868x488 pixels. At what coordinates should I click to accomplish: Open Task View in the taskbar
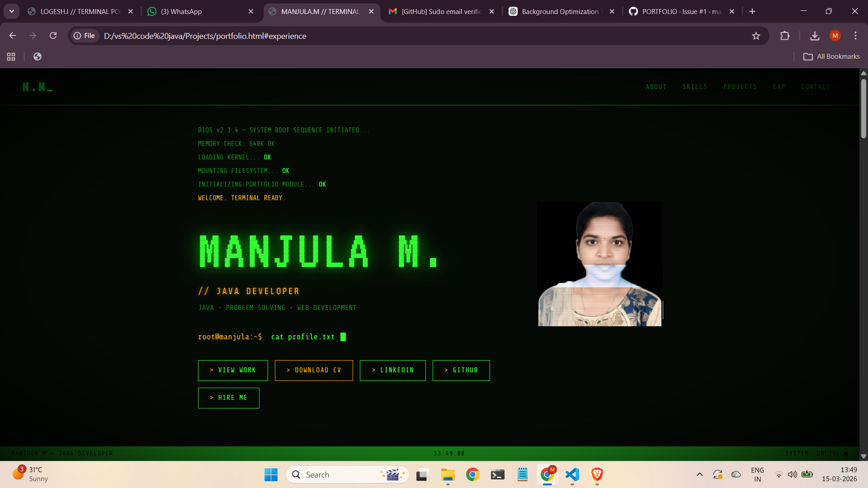click(x=422, y=474)
